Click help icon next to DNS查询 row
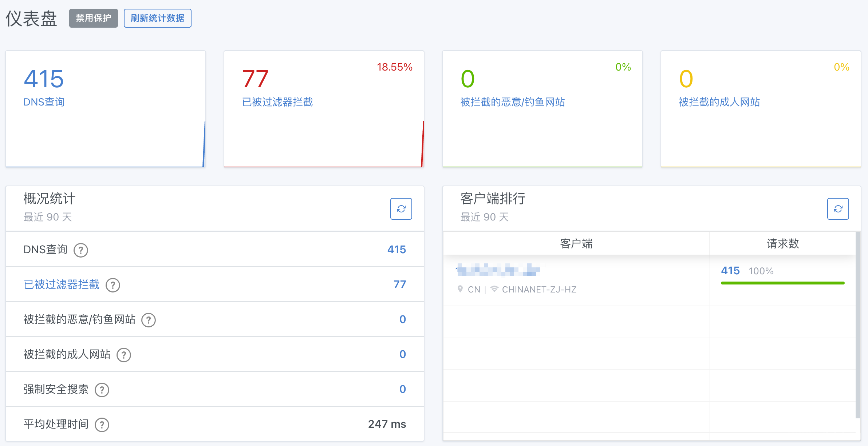The image size is (868, 446). (81, 250)
